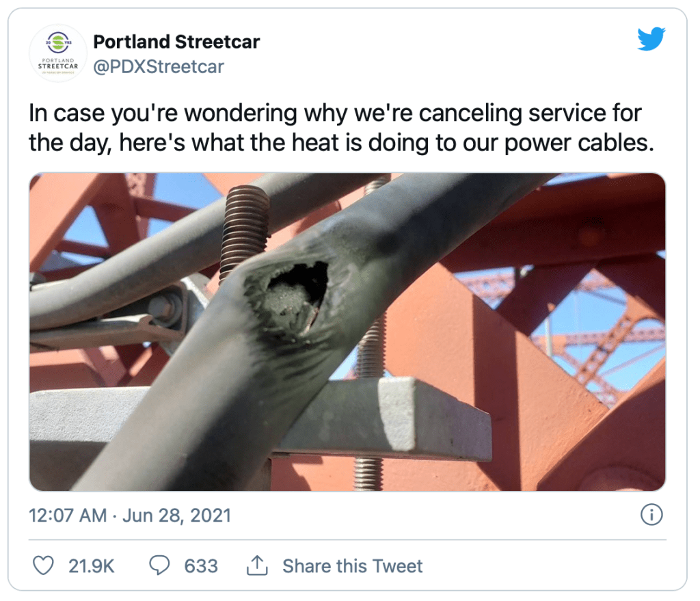Open the 12:07 AM time portion of timestamp
Screen dimensions: 700x601
[x=68, y=516]
